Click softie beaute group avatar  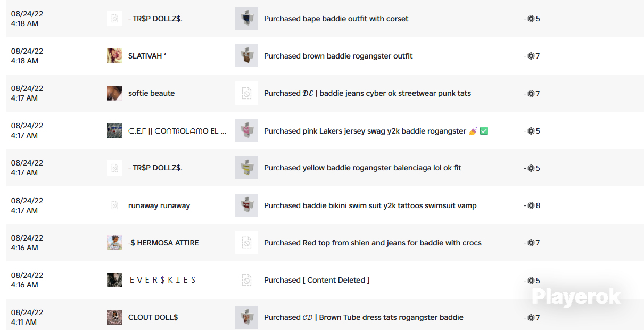pos(114,93)
